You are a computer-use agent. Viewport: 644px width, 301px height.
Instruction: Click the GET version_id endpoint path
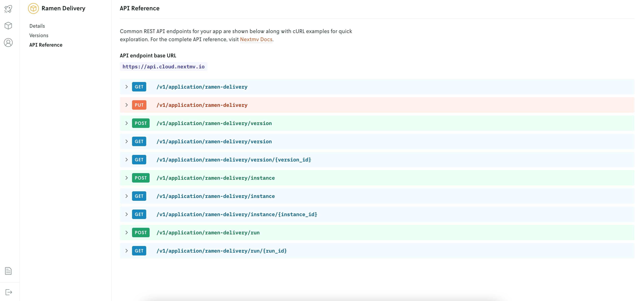click(x=234, y=160)
